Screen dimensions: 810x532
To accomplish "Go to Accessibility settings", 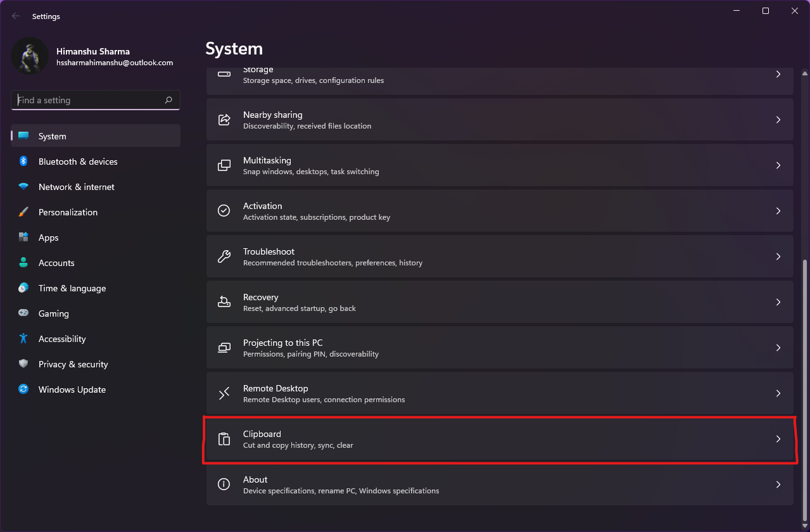I will pos(96,339).
